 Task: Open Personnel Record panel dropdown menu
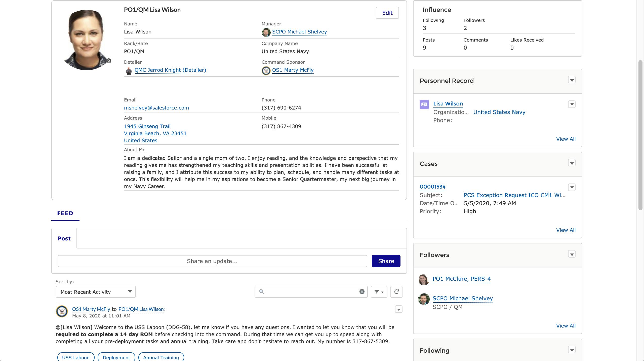coord(572,80)
